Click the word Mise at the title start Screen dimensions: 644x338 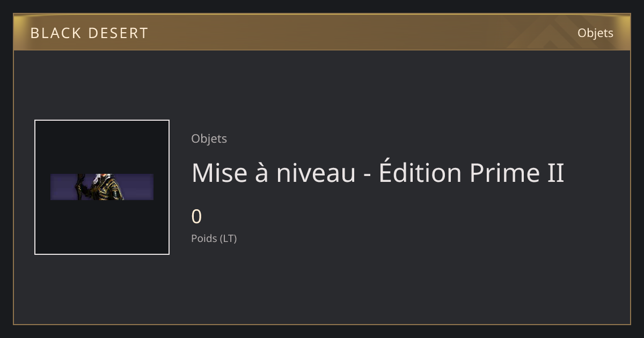(x=214, y=173)
